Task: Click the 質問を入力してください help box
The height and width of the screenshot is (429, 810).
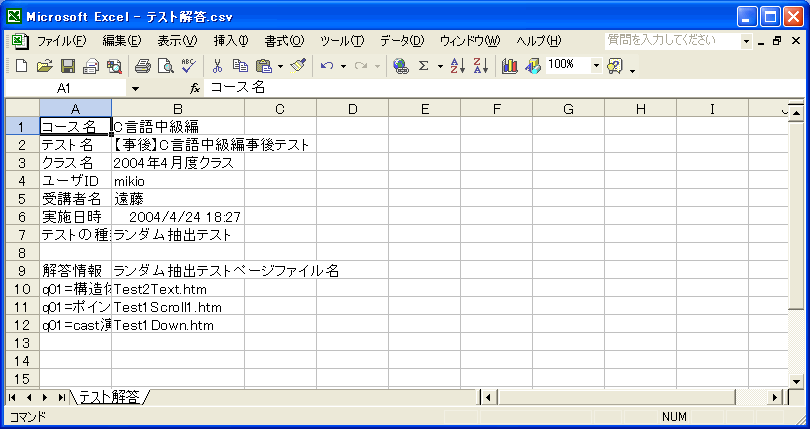Action: 673,41
